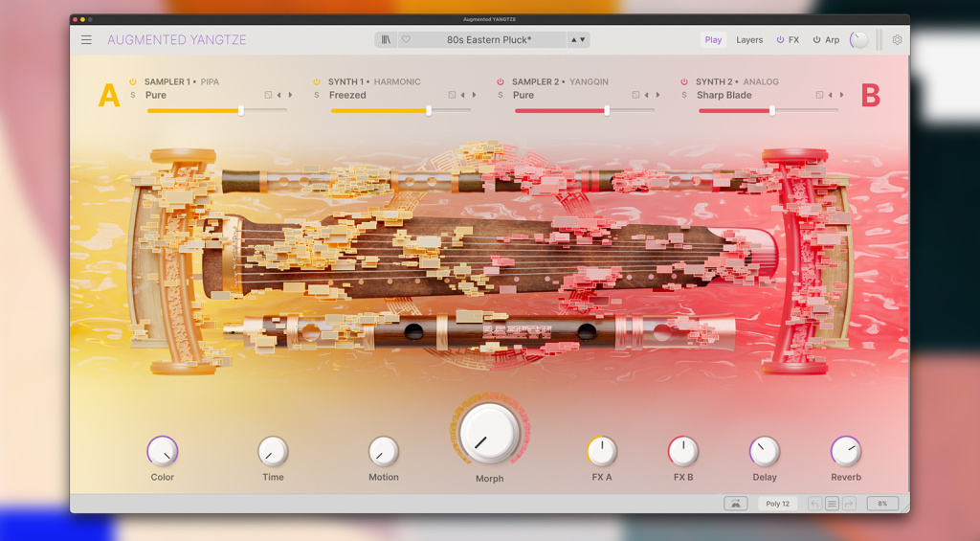The image size is (980, 541).
Task: Favorite the preset with heart icon
Action: (406, 39)
